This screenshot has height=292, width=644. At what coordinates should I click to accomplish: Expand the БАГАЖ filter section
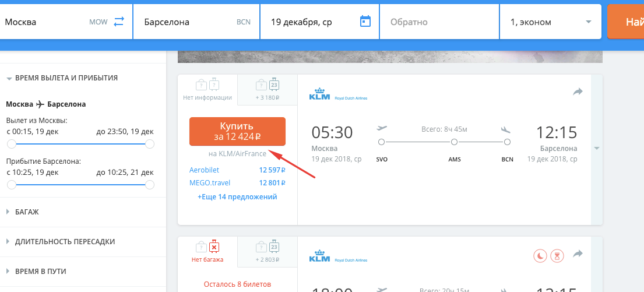(27, 212)
